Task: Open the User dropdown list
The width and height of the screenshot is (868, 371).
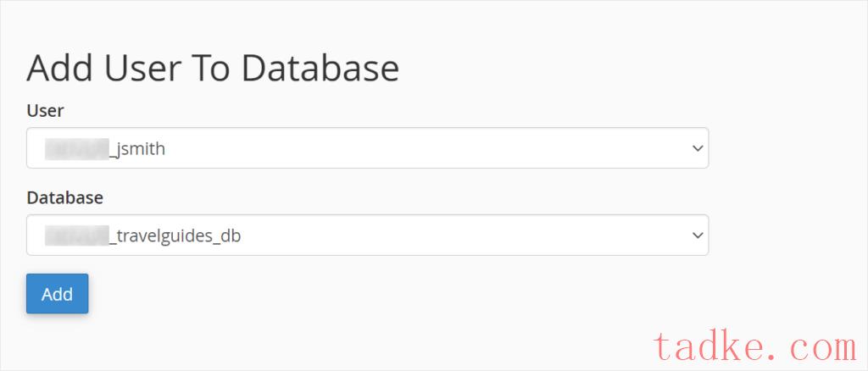Action: pyautogui.click(x=368, y=148)
